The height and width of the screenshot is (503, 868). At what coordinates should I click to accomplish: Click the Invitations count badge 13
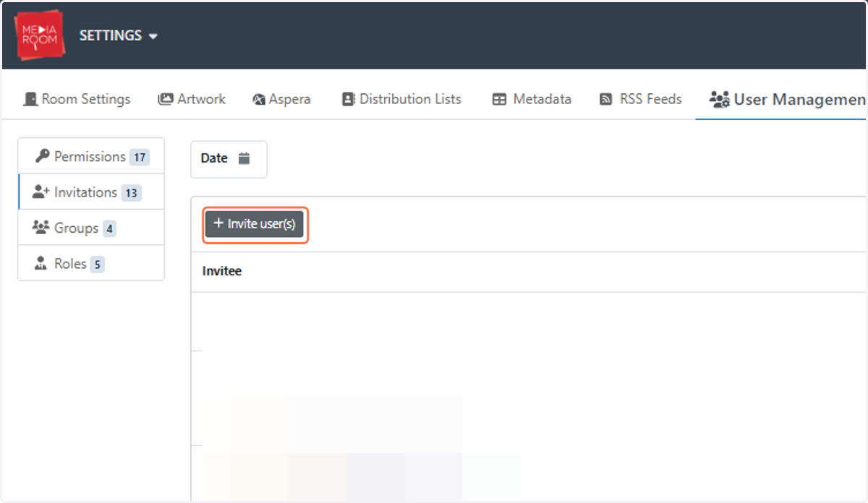point(131,193)
